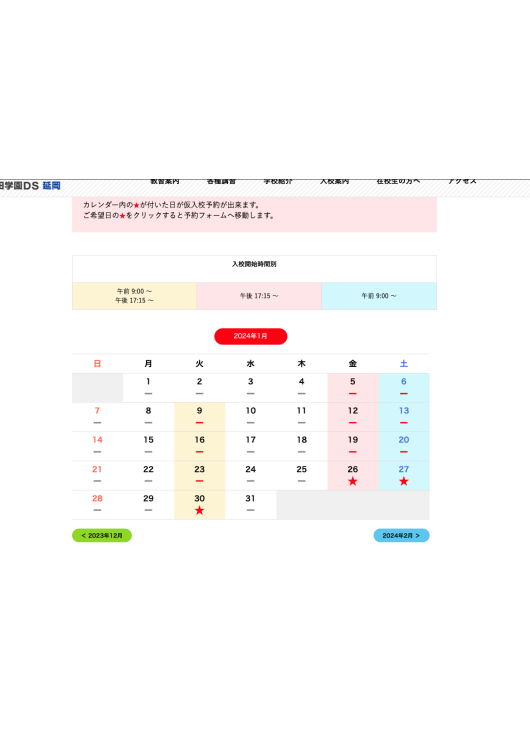Click the number 30 in the calendar
Image resolution: width=530 pixels, height=750 pixels.
[199, 499]
